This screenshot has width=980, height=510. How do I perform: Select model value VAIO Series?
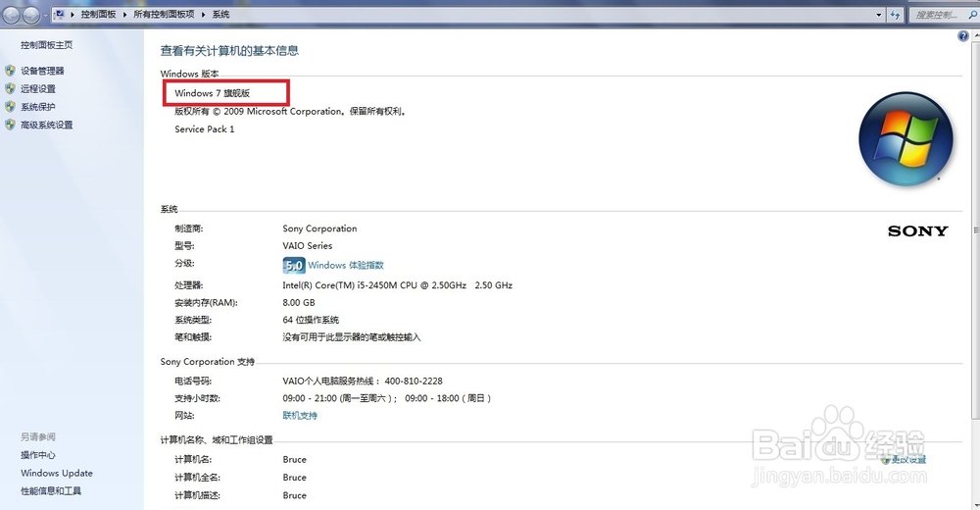tap(308, 246)
